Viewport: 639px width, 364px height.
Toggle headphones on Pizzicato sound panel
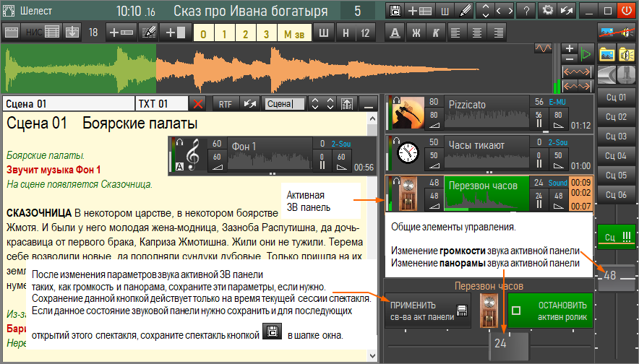click(396, 100)
